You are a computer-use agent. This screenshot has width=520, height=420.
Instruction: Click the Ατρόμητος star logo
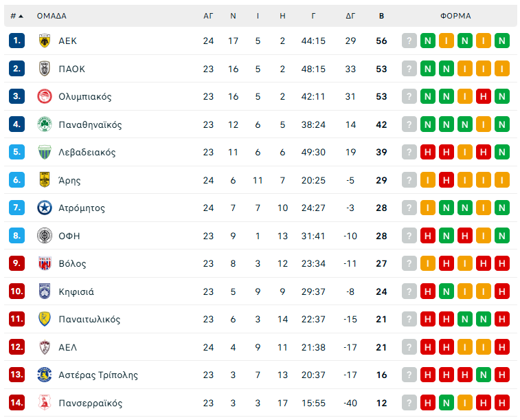point(45,208)
